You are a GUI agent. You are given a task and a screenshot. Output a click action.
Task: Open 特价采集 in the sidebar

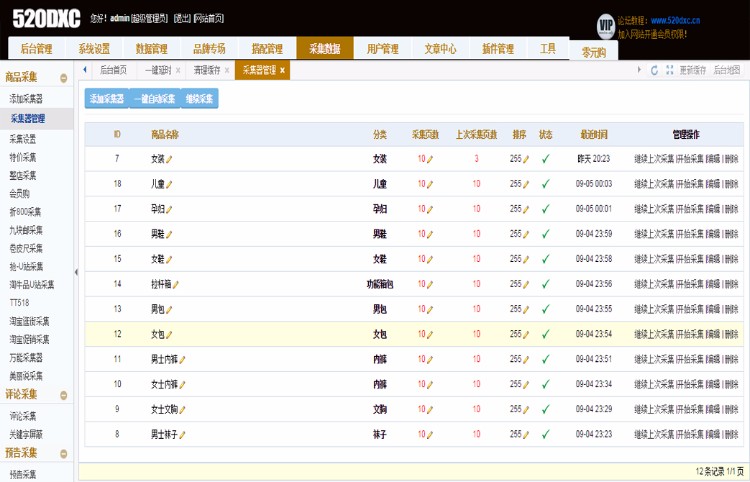click(22, 157)
